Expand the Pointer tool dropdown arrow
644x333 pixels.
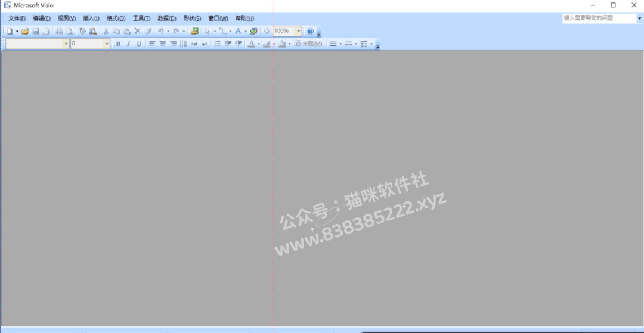click(215, 31)
